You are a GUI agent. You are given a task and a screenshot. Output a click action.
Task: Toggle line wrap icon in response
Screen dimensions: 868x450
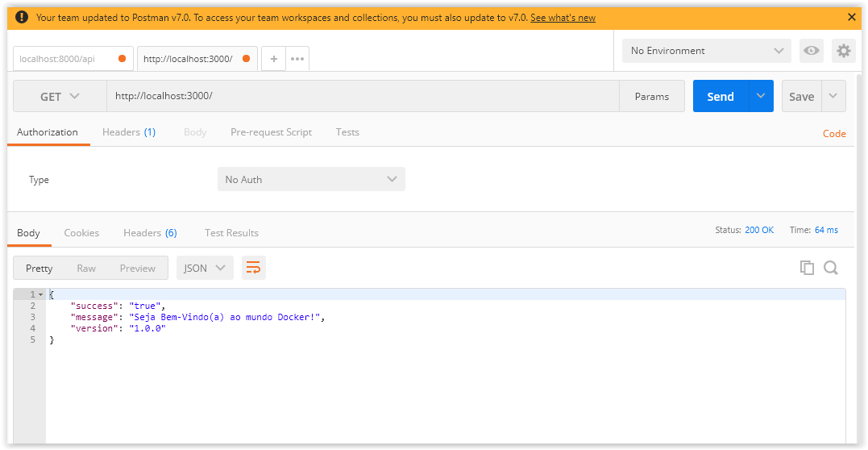click(254, 268)
